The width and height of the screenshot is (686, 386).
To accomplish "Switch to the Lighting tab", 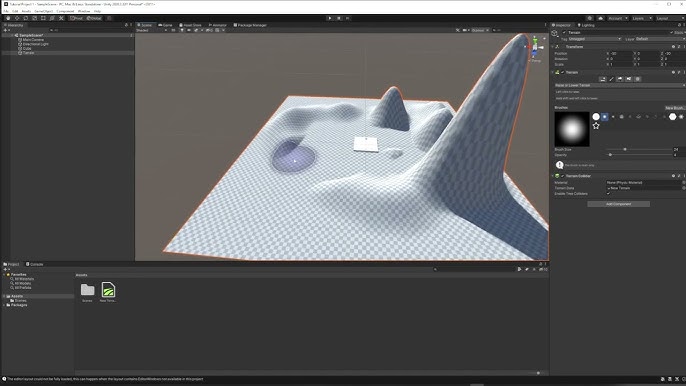I will pos(586,25).
